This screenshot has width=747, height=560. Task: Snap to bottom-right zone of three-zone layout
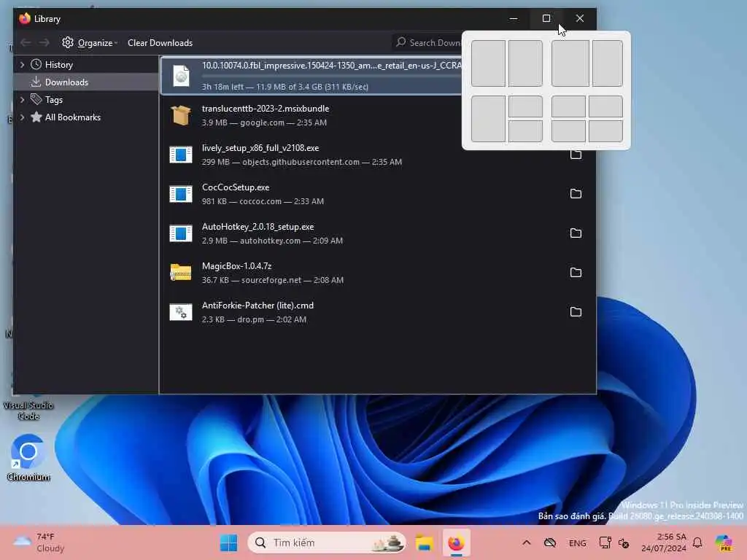525,131
